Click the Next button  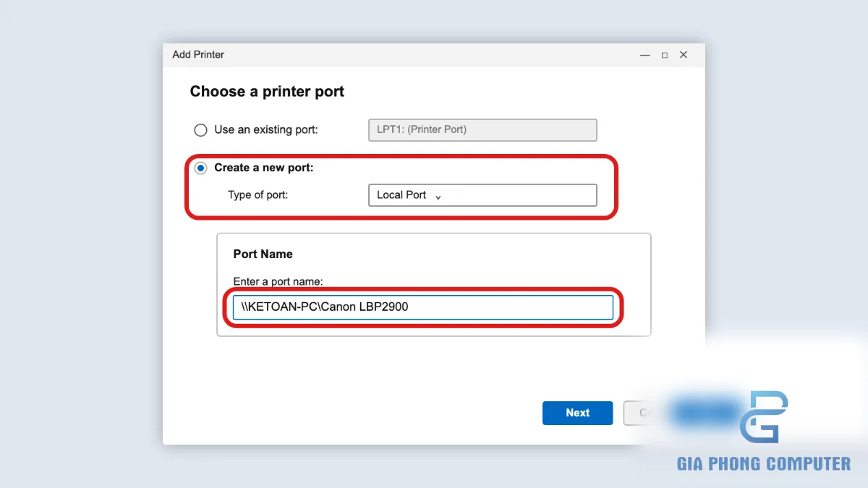coord(578,413)
